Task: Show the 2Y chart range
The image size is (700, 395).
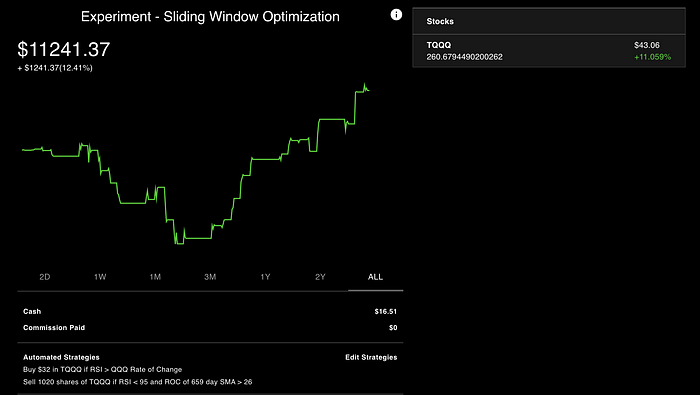Action: click(320, 277)
